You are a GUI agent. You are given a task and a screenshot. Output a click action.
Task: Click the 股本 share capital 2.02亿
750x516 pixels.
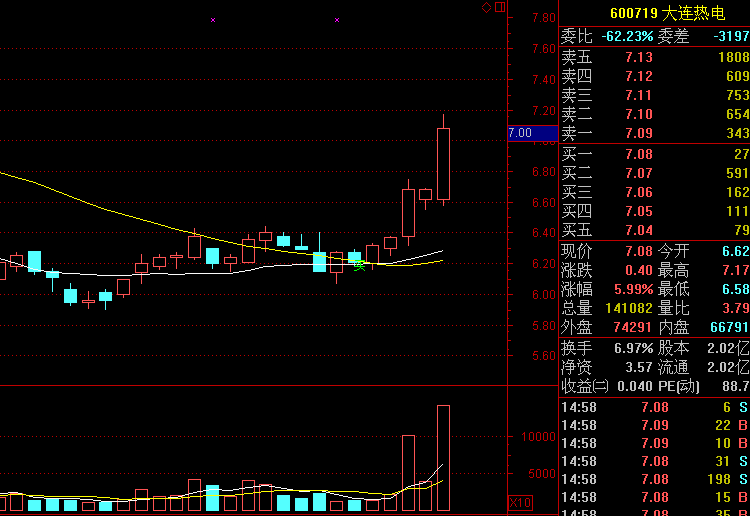click(x=728, y=348)
